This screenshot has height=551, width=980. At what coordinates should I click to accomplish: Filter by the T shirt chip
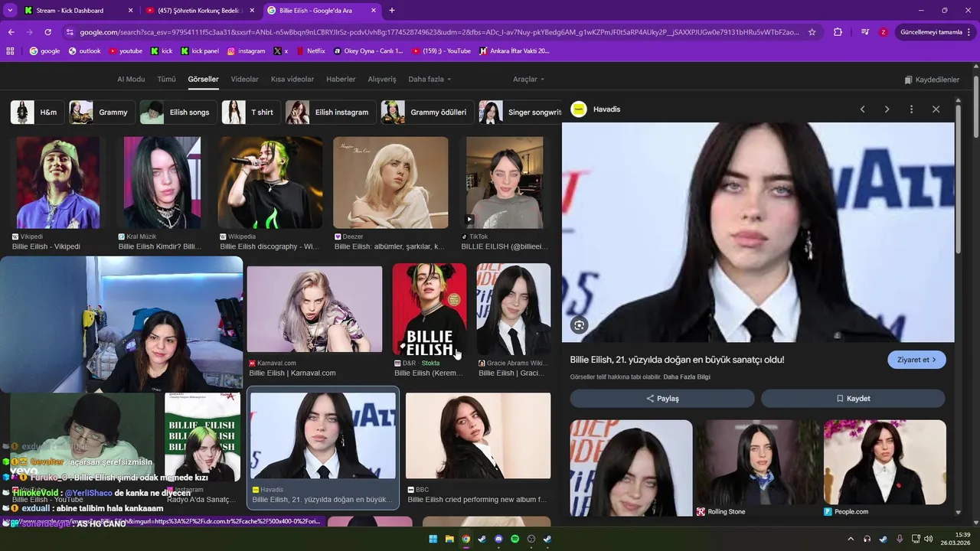[x=250, y=112]
